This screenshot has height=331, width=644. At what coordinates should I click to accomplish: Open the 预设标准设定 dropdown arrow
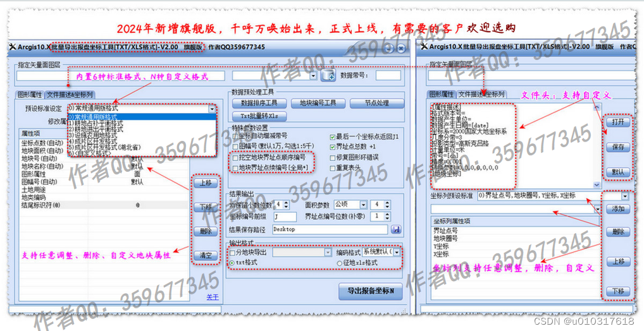point(212,109)
